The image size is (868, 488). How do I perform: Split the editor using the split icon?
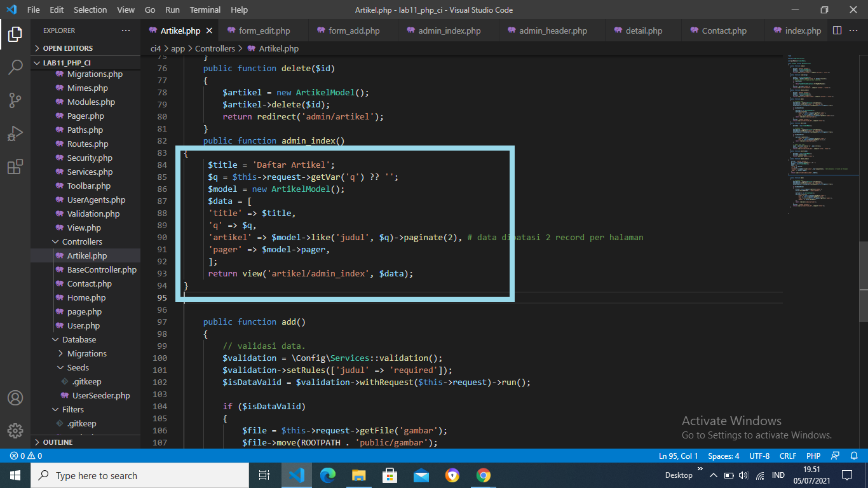point(836,30)
